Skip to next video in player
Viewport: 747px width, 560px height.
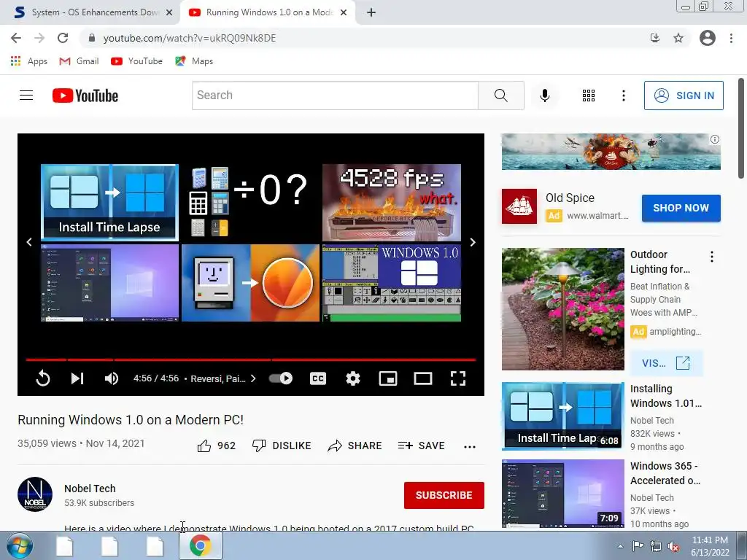point(77,378)
